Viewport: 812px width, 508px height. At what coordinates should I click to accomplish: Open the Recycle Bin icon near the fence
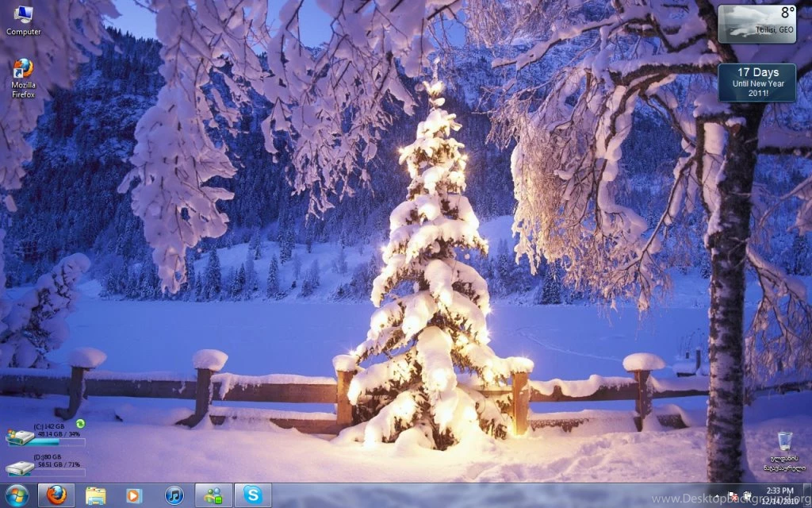click(x=786, y=441)
